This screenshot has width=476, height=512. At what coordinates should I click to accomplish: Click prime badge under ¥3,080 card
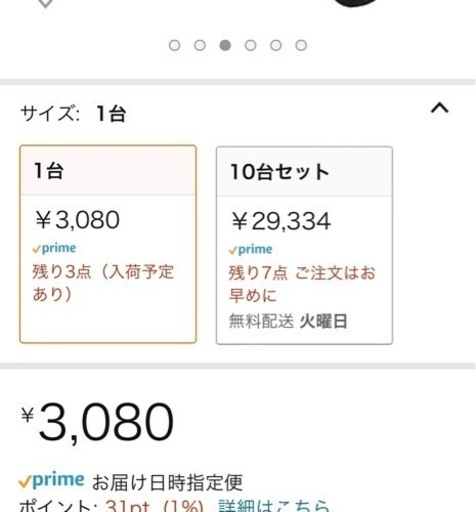(54, 248)
